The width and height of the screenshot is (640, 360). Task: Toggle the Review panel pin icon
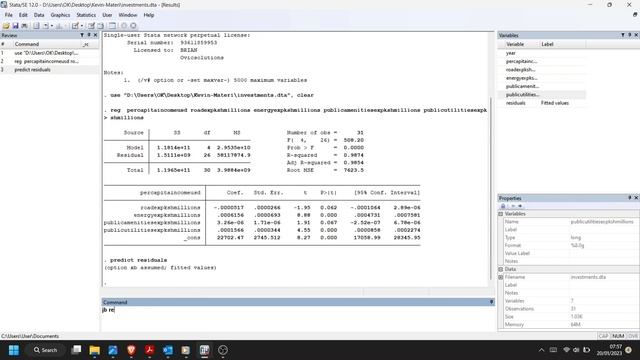(89, 36)
